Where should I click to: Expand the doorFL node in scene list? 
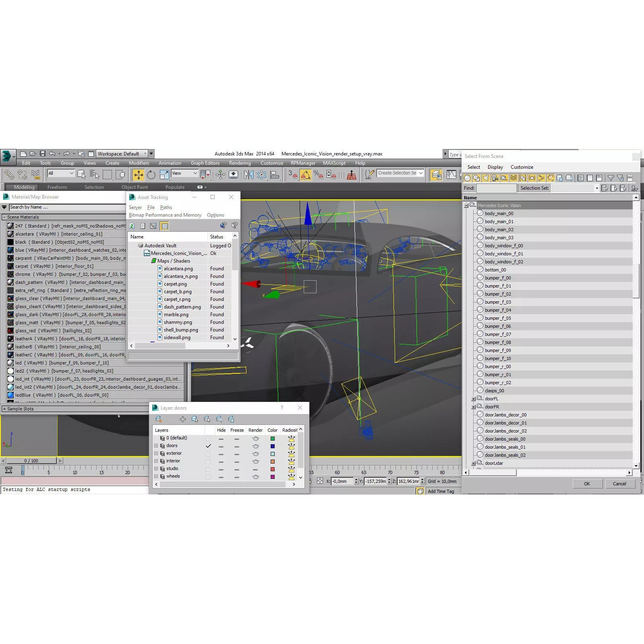pyautogui.click(x=474, y=399)
